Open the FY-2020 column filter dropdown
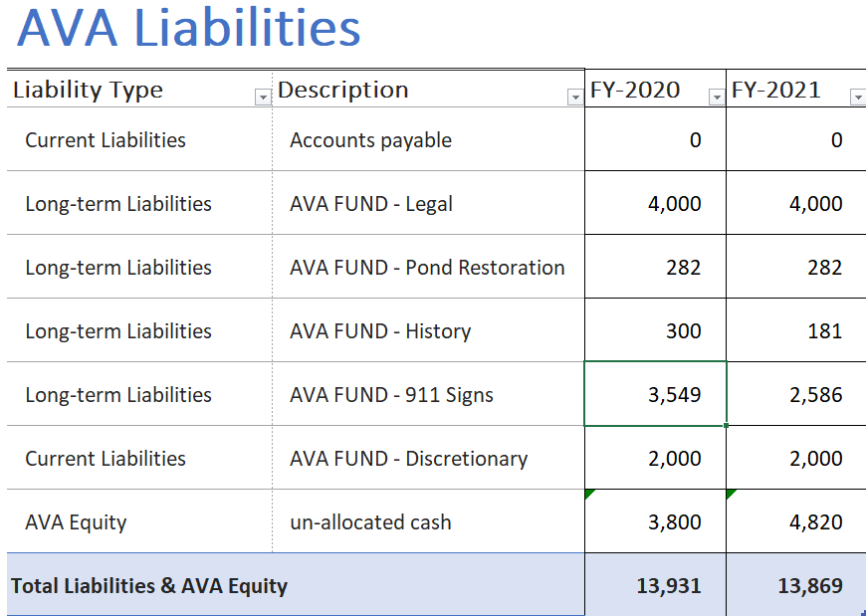The image size is (866, 616). (x=716, y=98)
